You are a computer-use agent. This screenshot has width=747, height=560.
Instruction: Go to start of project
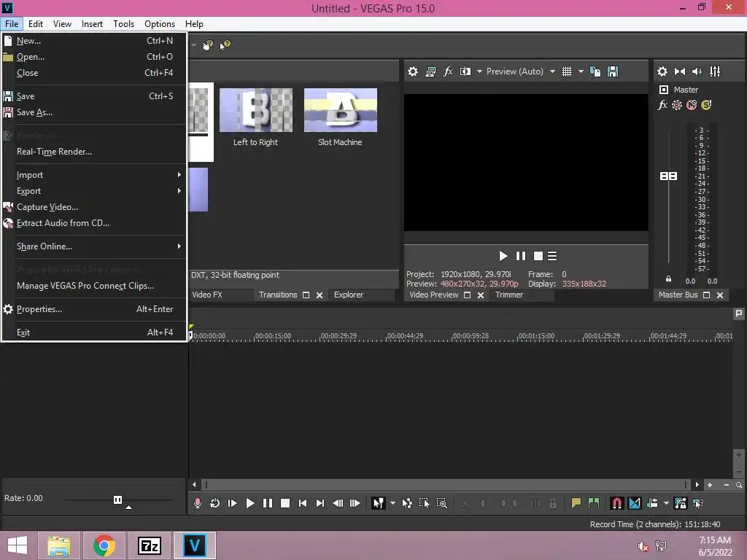point(303,503)
